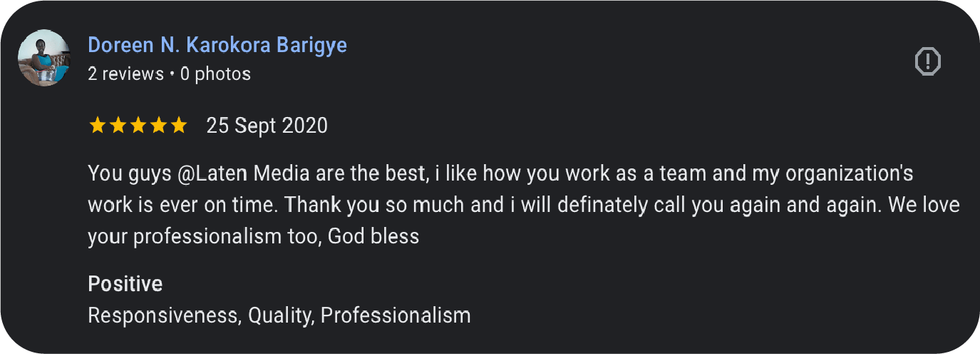Click the "0 photos" count
Viewport: 980px width, 354px height.
coord(215,74)
